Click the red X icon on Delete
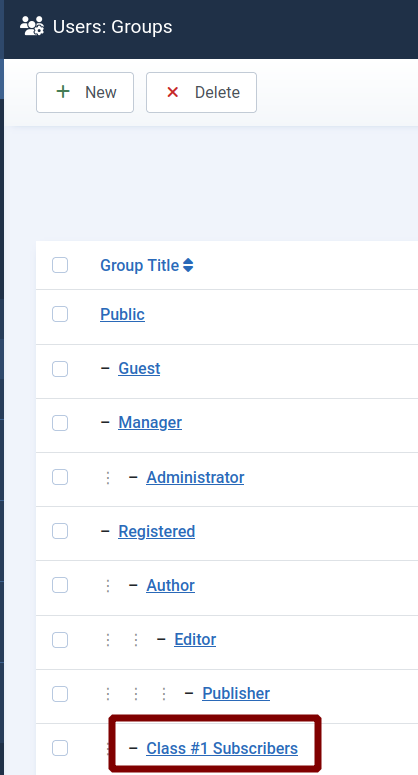Viewport: 418px width, 775px height. pyautogui.click(x=172, y=92)
